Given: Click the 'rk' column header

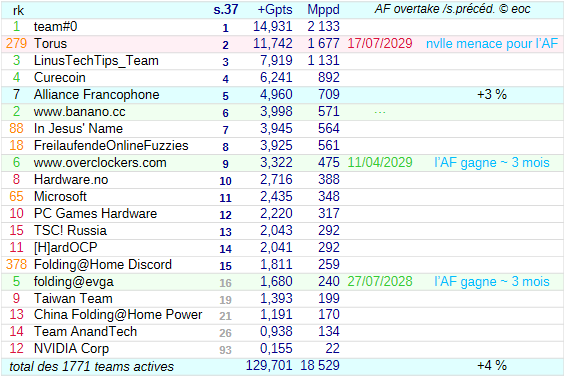Looking at the screenshot, I should click(x=18, y=10).
